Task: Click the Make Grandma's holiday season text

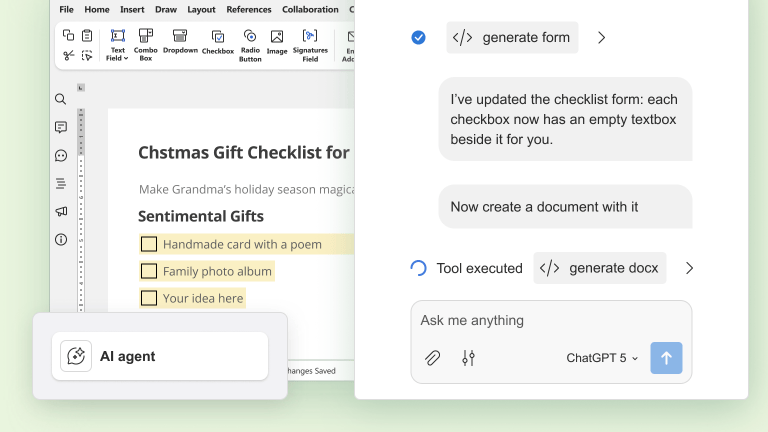Action: 246,190
